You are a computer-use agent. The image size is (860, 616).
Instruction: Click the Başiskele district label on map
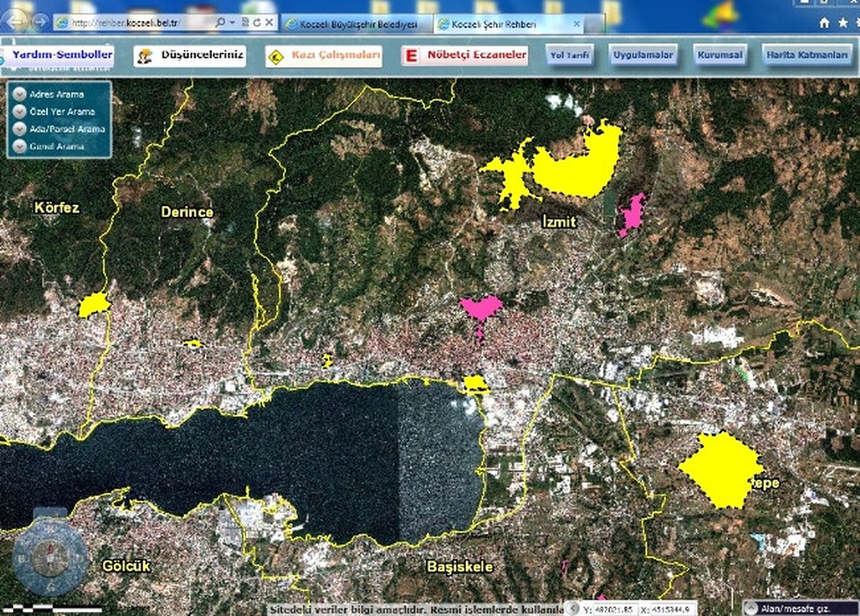[459, 567]
